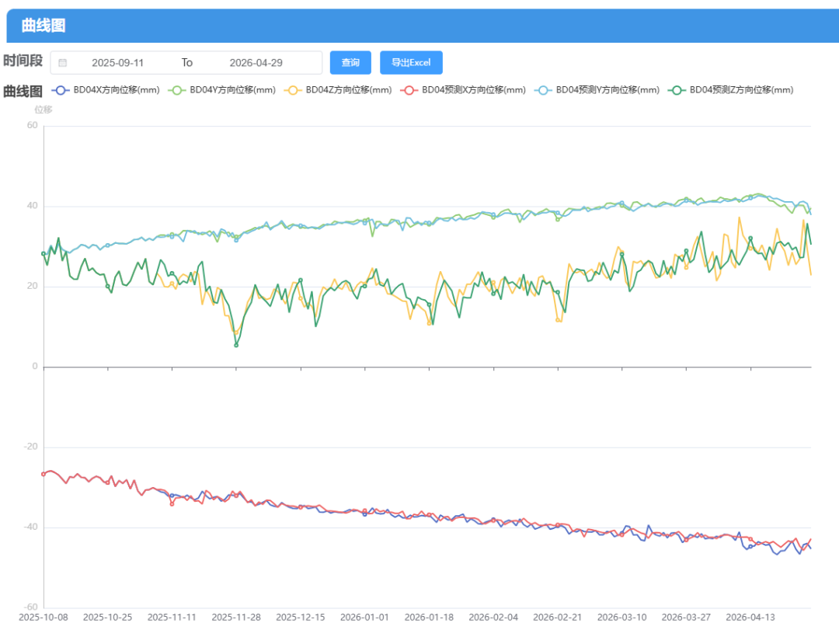Click the y-axis value 60
839x644 pixels.
pos(32,126)
